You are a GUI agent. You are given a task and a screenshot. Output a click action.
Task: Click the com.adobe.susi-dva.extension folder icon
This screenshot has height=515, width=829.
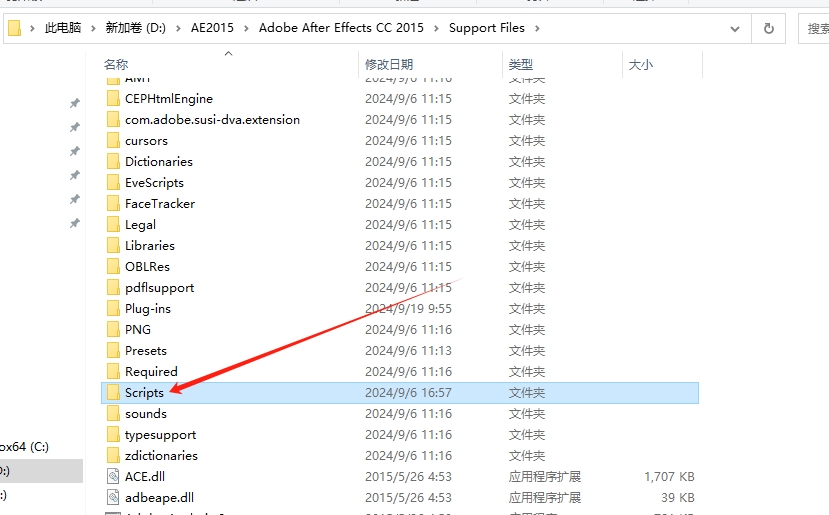click(113, 119)
